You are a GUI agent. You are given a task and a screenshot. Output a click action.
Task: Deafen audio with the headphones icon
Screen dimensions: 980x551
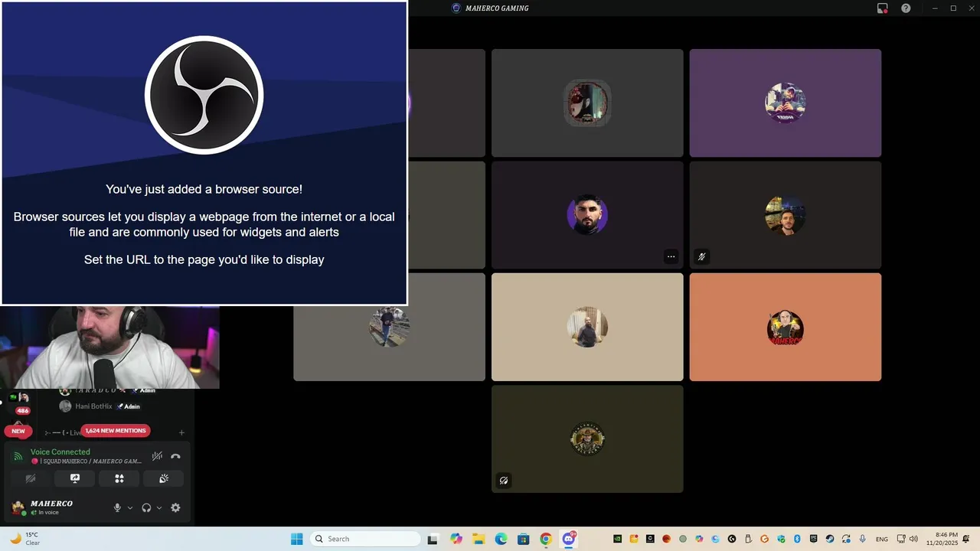(146, 507)
